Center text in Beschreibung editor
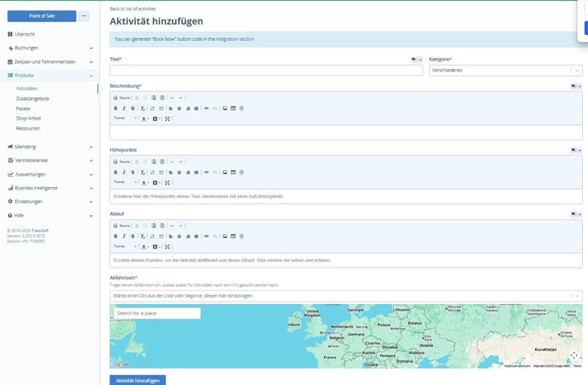This screenshot has height=385, width=588. pos(179,108)
